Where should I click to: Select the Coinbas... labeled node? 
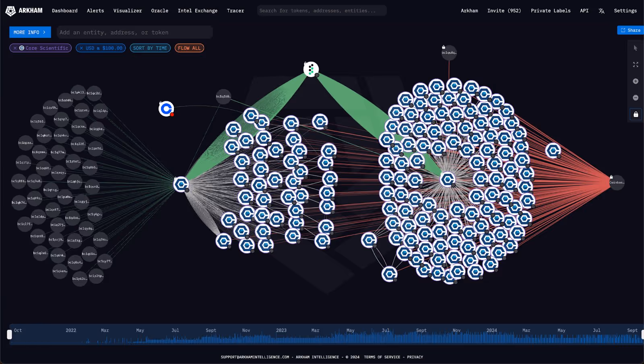(x=617, y=183)
